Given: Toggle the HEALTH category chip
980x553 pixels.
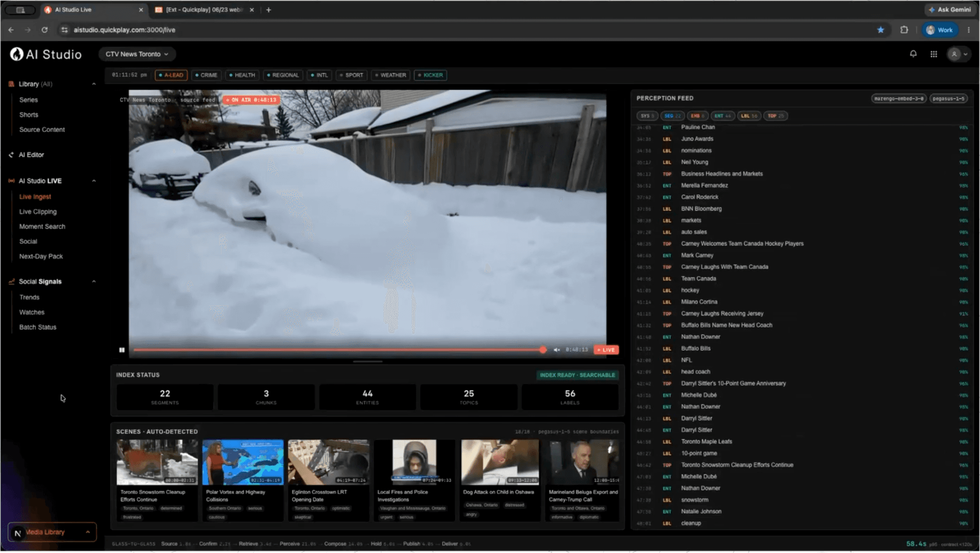Looking at the screenshot, I should click(x=242, y=75).
